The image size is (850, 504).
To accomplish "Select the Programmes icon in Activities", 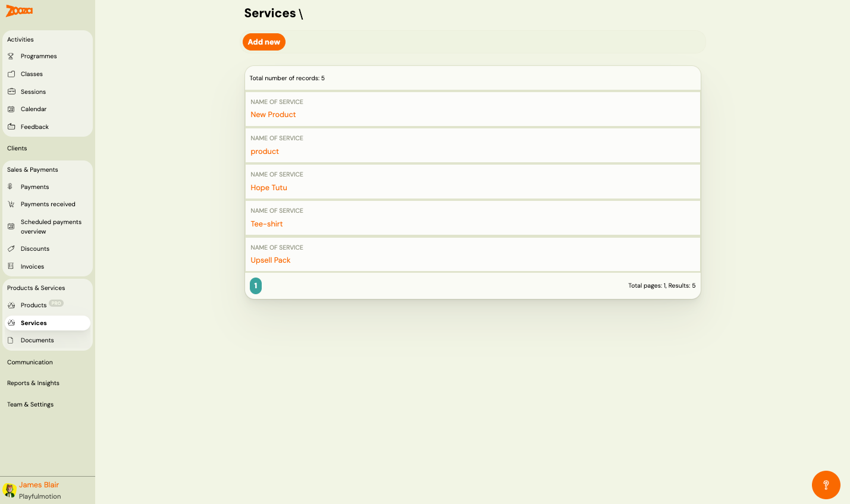I will tap(11, 56).
